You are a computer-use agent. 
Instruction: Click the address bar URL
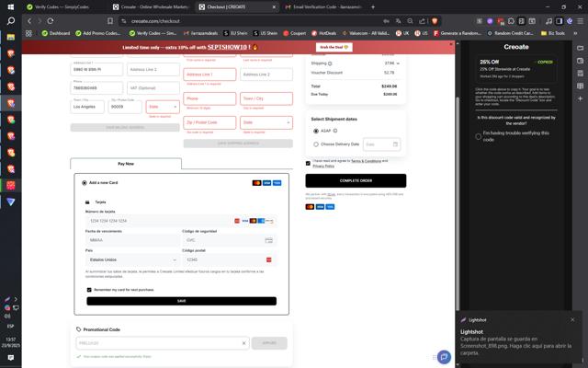[155, 21]
